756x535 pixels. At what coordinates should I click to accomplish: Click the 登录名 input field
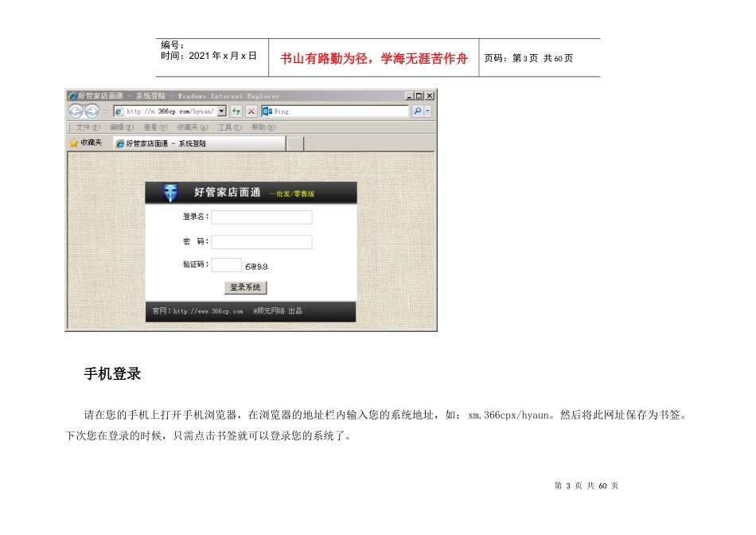(262, 217)
